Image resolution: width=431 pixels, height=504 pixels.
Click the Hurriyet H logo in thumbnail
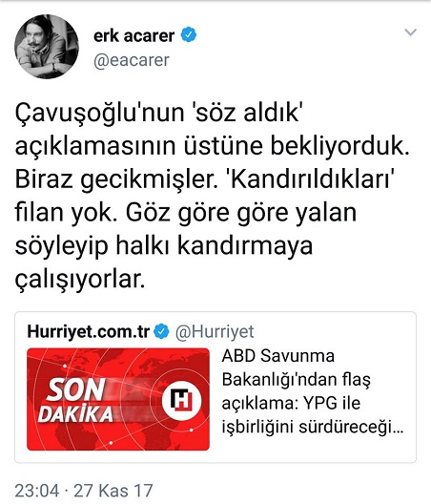[x=181, y=400]
